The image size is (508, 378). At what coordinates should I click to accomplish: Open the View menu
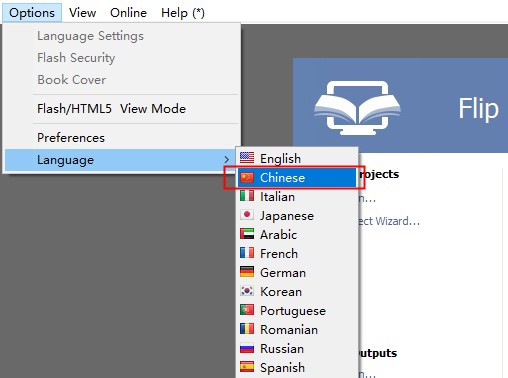82,13
